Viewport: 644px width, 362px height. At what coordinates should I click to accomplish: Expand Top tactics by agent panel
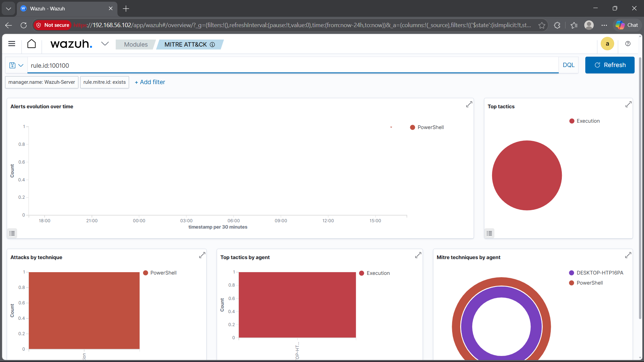click(418, 255)
